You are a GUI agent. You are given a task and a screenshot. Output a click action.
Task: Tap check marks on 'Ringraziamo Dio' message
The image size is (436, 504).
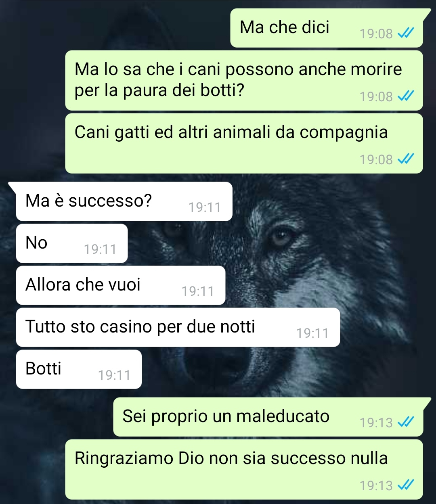[x=406, y=485]
